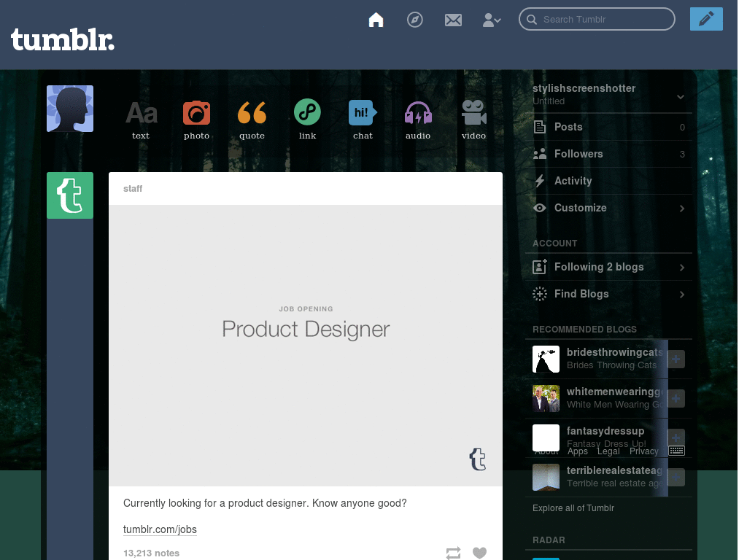Image resolution: width=747 pixels, height=560 pixels.
Task: Click the Following address-book icon
Action: point(539,267)
